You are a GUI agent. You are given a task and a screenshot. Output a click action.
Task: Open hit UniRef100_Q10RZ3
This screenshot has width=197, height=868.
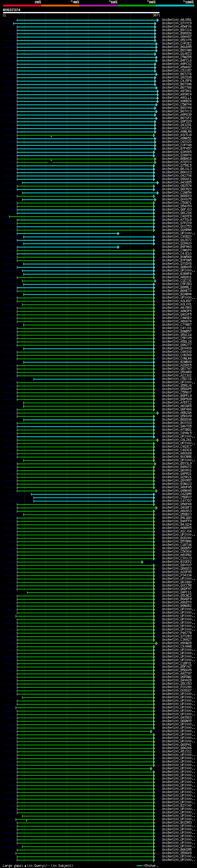[176, 54]
